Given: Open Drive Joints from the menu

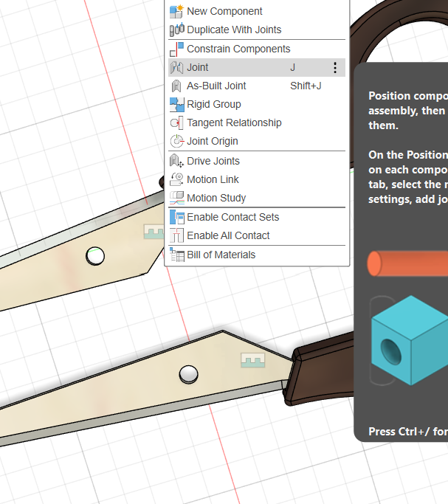Looking at the screenshot, I should tap(213, 161).
